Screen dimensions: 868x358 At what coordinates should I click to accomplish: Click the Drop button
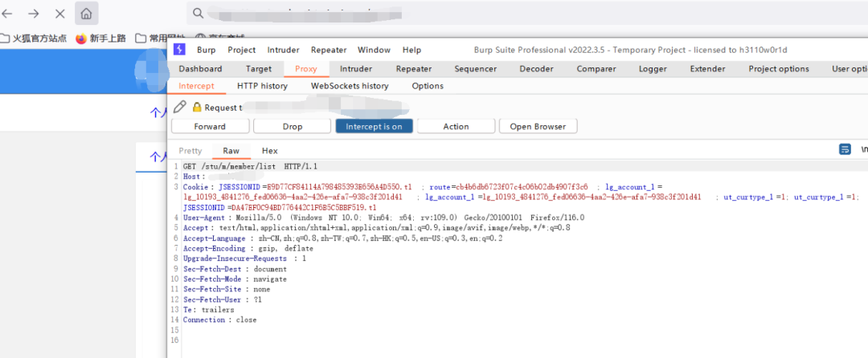293,126
